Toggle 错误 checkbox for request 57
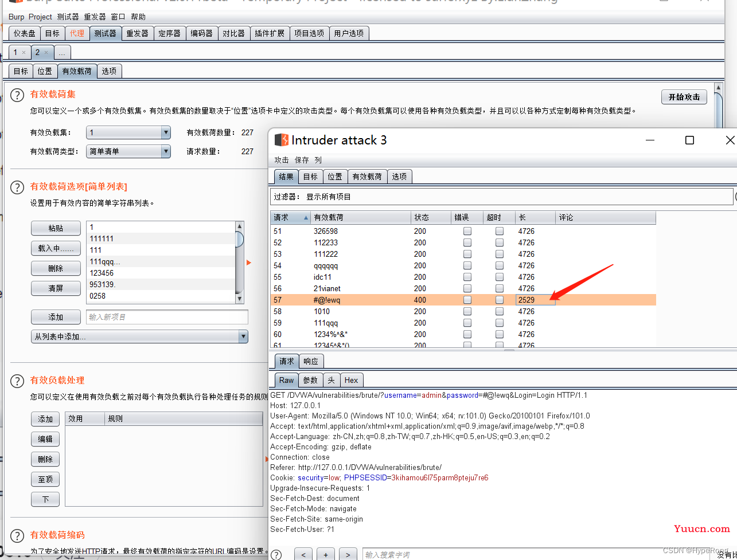The height and width of the screenshot is (560, 737). point(467,300)
